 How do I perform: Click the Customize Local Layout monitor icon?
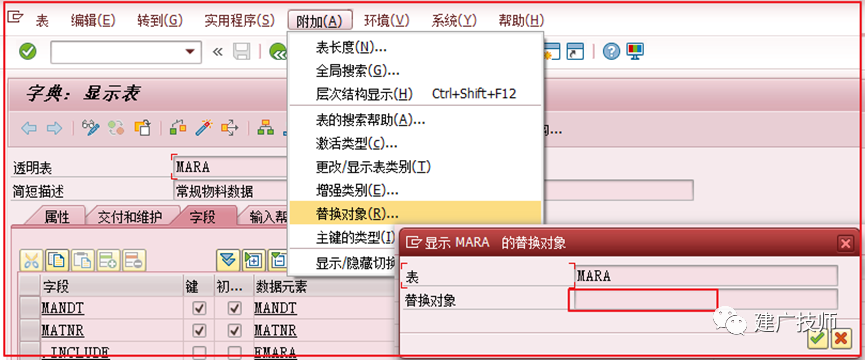pos(636,51)
